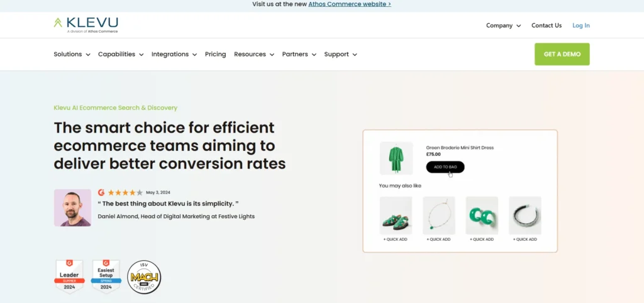644x303 pixels.
Task: Quick add the green hoop earrings
Action: click(x=482, y=240)
